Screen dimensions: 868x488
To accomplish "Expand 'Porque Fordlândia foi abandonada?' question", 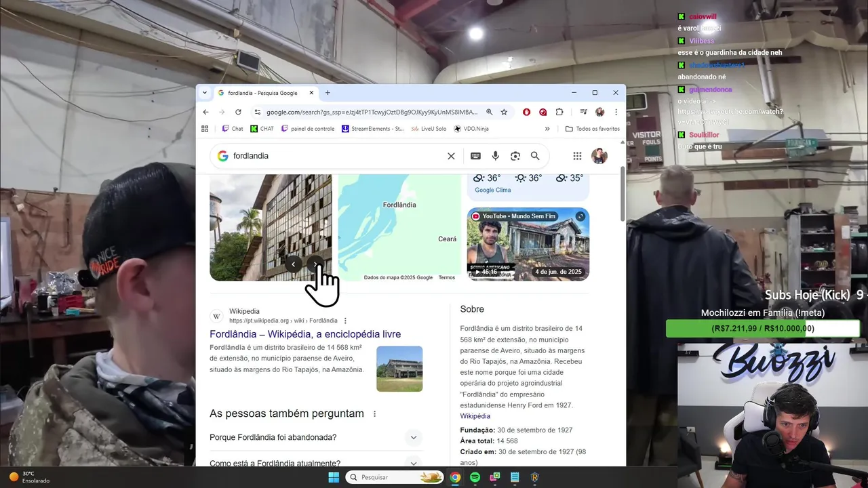I will pyautogui.click(x=414, y=437).
